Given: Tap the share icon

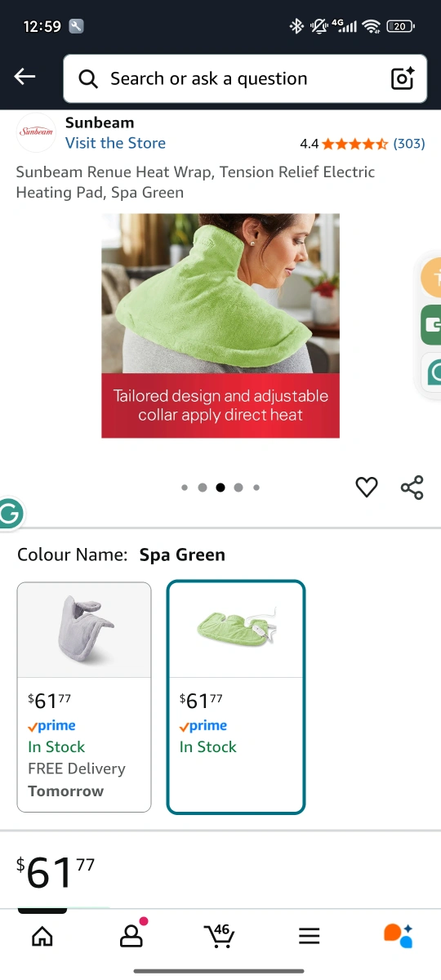Looking at the screenshot, I should pyautogui.click(x=412, y=488).
